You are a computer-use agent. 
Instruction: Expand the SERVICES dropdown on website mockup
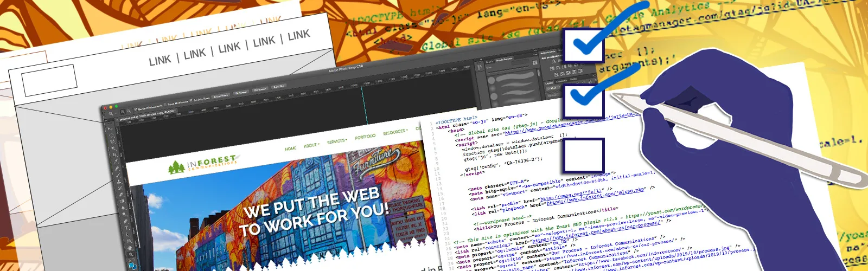pyautogui.click(x=337, y=141)
